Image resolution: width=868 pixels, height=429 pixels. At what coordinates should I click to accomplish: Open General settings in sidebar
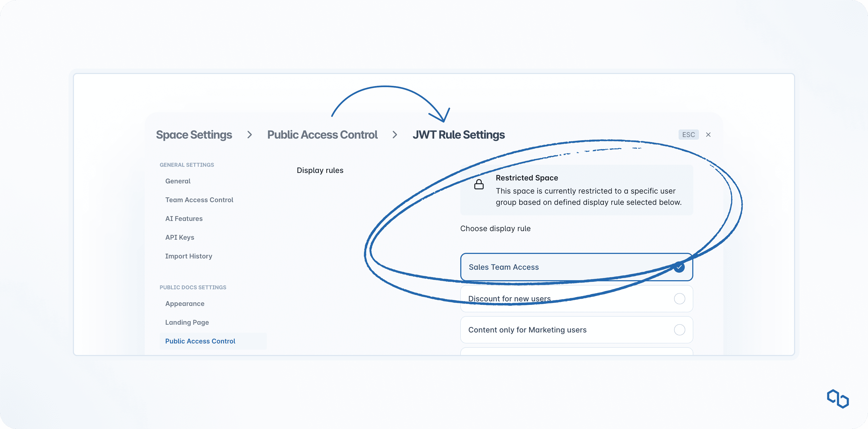pyautogui.click(x=178, y=181)
